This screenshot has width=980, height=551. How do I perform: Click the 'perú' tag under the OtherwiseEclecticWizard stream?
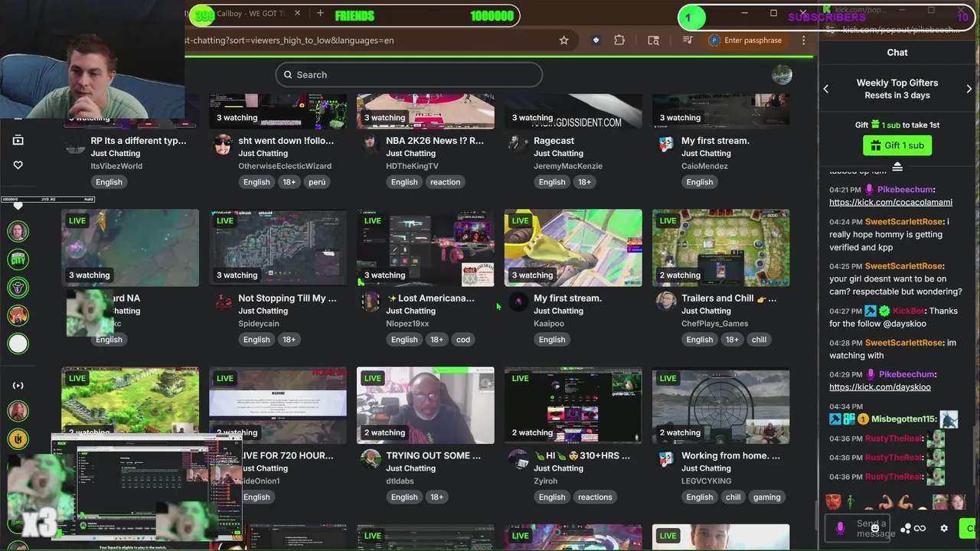click(317, 182)
